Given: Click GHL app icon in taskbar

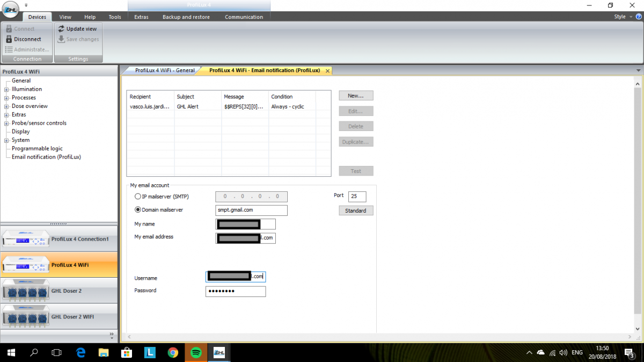Looking at the screenshot, I should click(219, 353).
